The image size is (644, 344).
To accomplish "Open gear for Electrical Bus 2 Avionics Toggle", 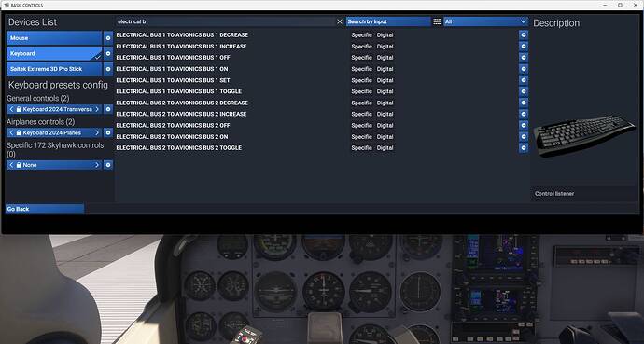I will [x=524, y=148].
